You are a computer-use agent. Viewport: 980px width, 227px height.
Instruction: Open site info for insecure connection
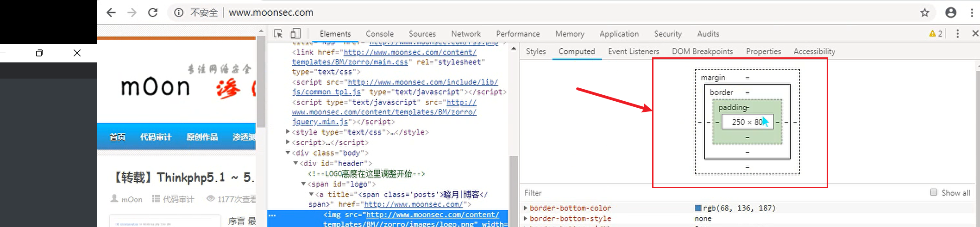point(179,12)
